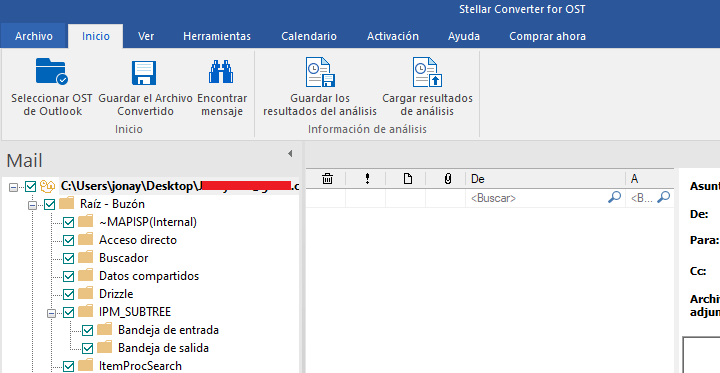Sort by attachment paperclip column
This screenshot has height=373, width=720.
pos(448,179)
